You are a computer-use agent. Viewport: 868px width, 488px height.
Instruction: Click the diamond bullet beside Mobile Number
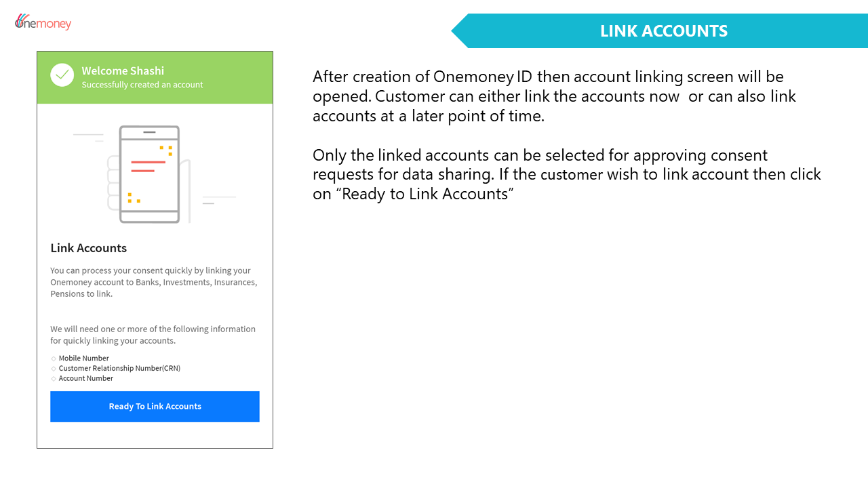click(x=54, y=359)
